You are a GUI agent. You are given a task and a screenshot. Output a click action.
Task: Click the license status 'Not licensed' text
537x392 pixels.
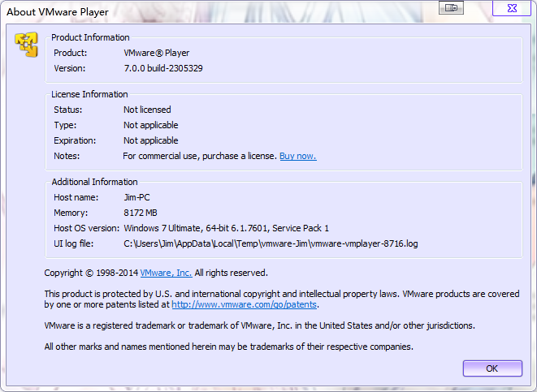click(x=147, y=110)
